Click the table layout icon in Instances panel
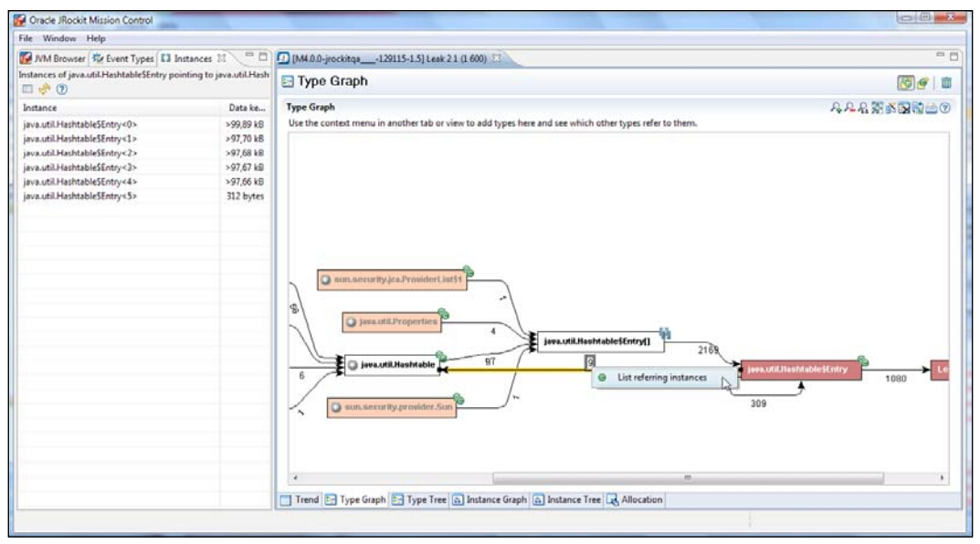The image size is (980, 544). click(x=27, y=89)
